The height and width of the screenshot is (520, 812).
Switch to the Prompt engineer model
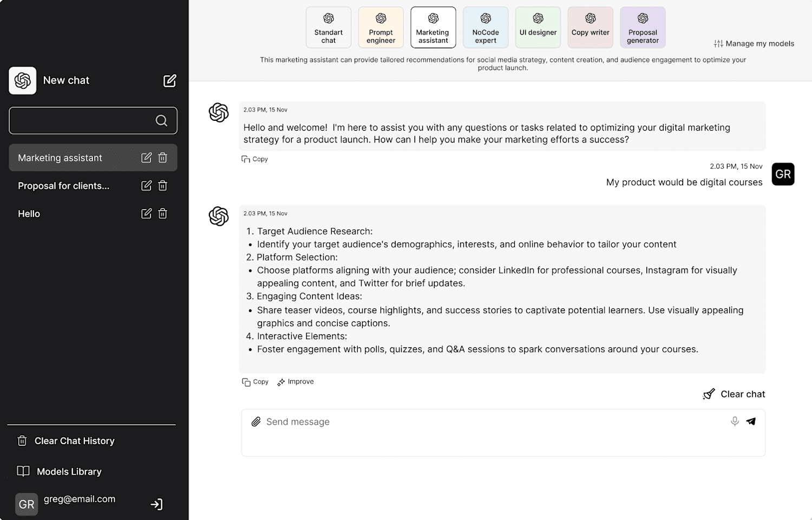click(x=381, y=27)
